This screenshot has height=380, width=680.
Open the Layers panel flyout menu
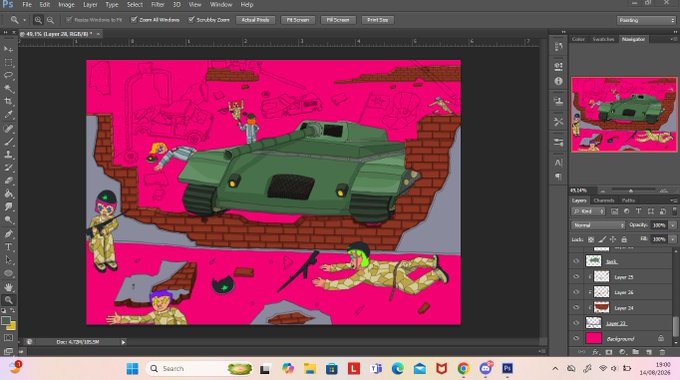[x=673, y=200]
